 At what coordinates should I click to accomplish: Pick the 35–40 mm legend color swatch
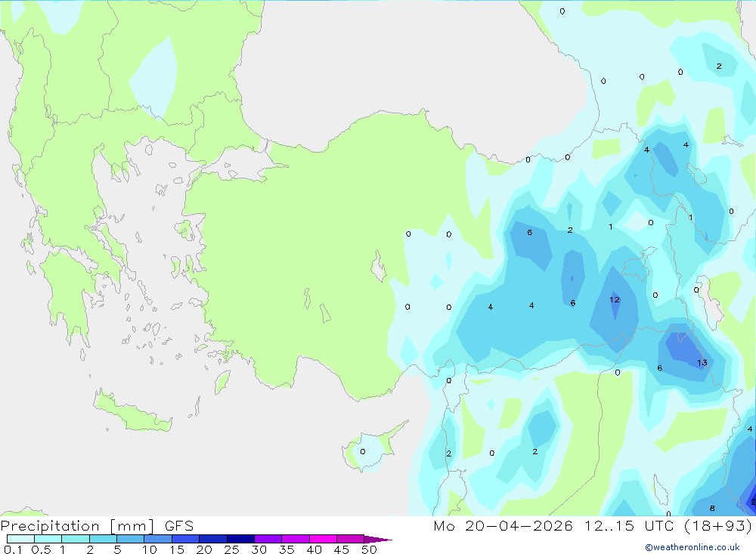[296, 539]
